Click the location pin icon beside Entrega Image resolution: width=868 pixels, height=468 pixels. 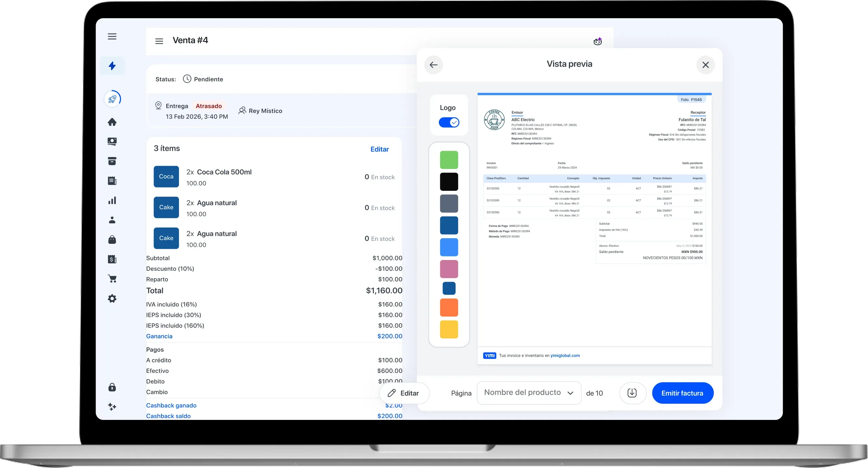pyautogui.click(x=158, y=105)
